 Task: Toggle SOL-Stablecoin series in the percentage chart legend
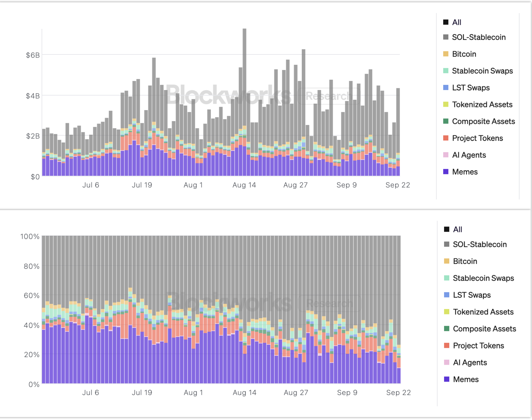(479, 245)
